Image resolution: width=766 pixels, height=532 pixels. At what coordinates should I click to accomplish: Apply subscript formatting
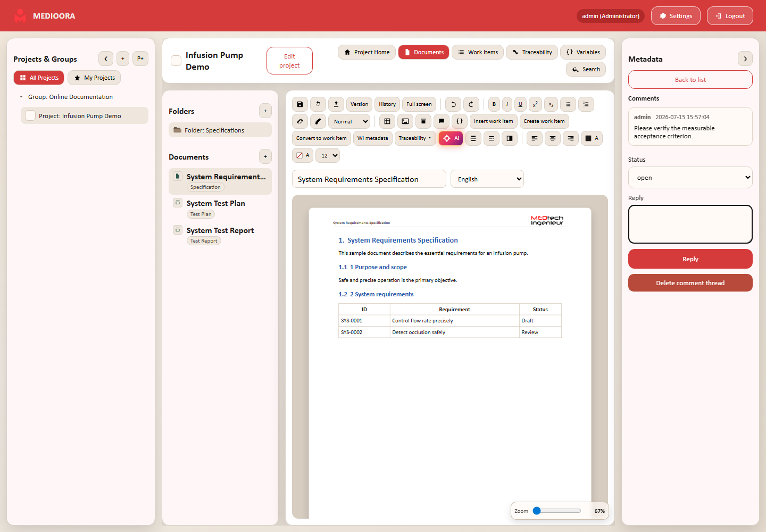coord(551,104)
